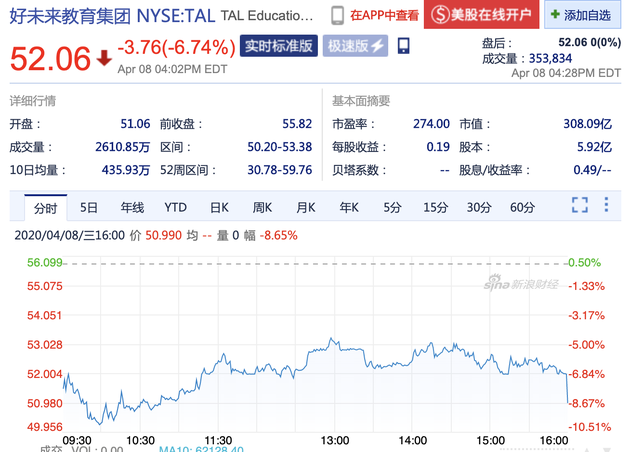Select the 5日 chart tab
The image size is (630, 452).
(x=89, y=208)
